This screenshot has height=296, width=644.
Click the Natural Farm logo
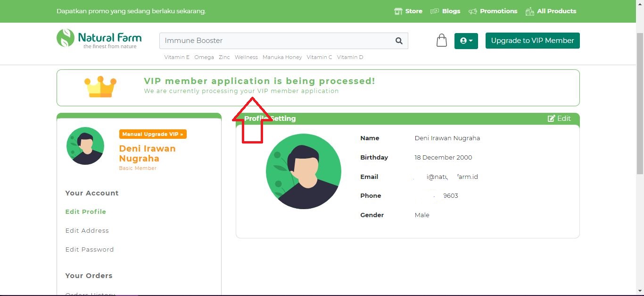[x=99, y=39]
